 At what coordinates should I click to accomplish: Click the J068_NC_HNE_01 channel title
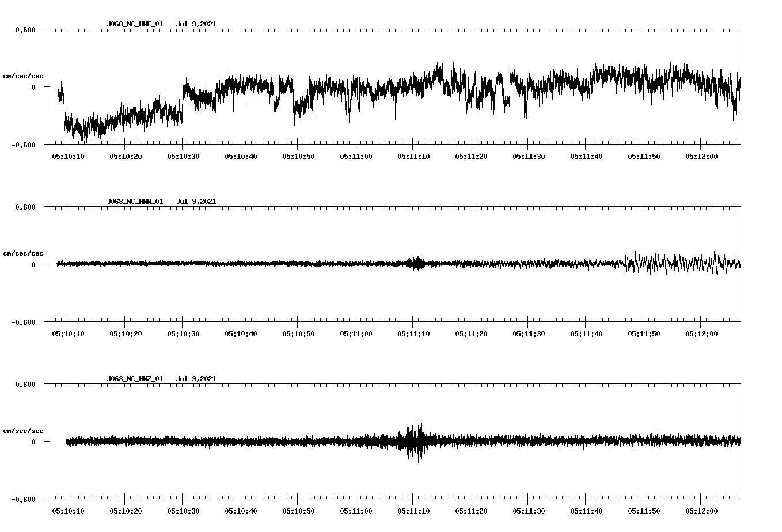pos(135,24)
